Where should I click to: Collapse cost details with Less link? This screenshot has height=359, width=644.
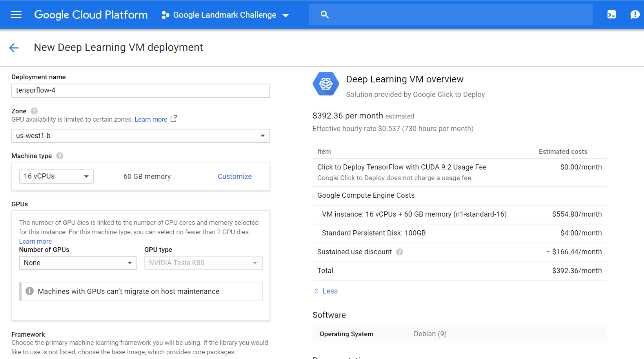pos(330,291)
